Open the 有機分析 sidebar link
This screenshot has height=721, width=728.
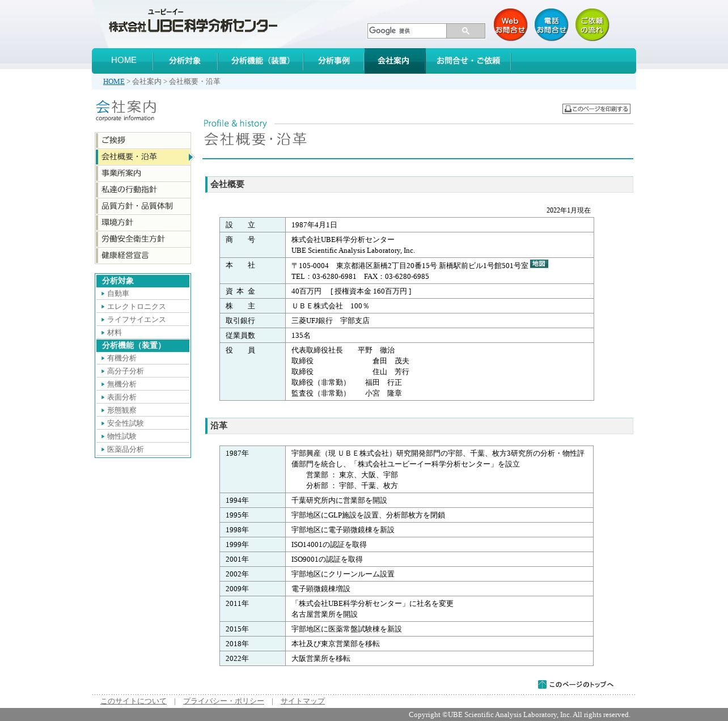point(121,358)
